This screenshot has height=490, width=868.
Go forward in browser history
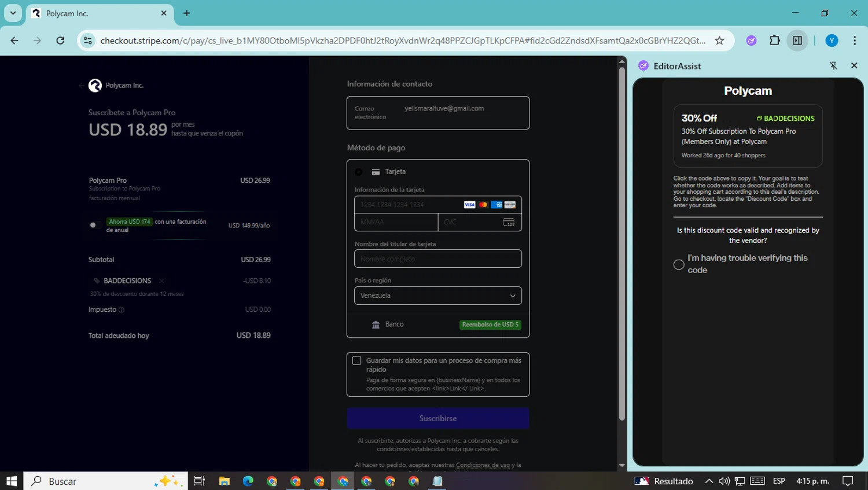(37, 40)
